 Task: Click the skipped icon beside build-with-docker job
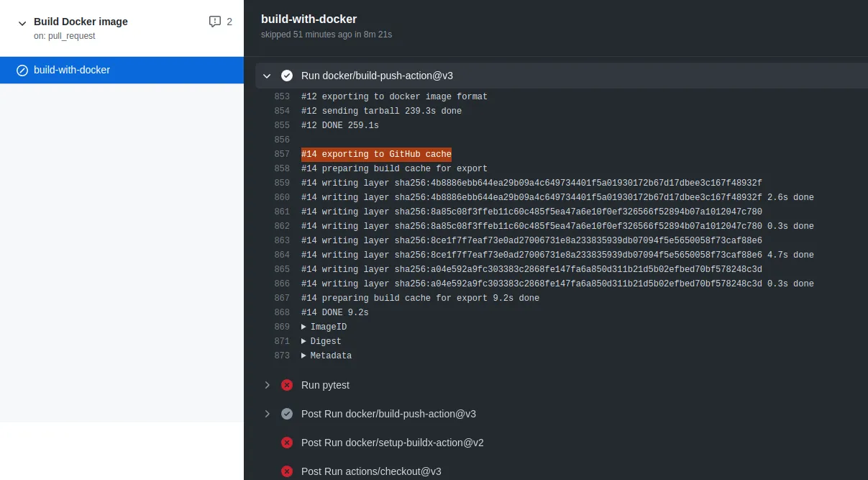pyautogui.click(x=22, y=71)
